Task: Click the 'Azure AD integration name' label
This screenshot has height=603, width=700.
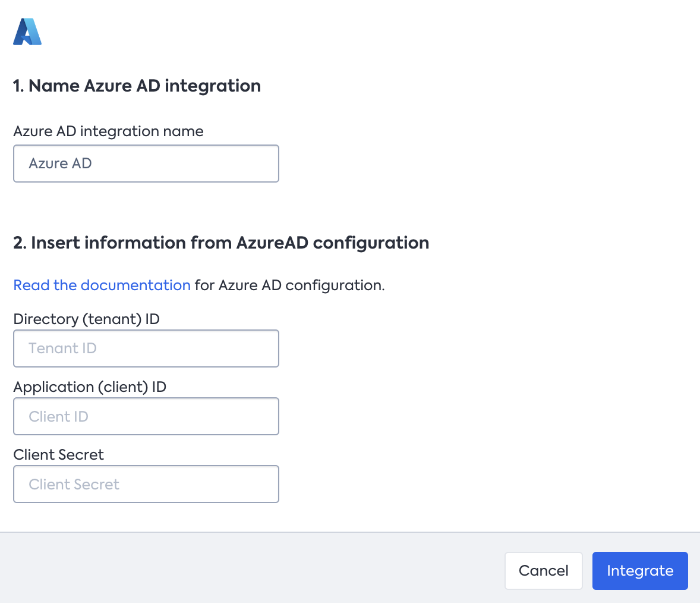Action: 109,131
